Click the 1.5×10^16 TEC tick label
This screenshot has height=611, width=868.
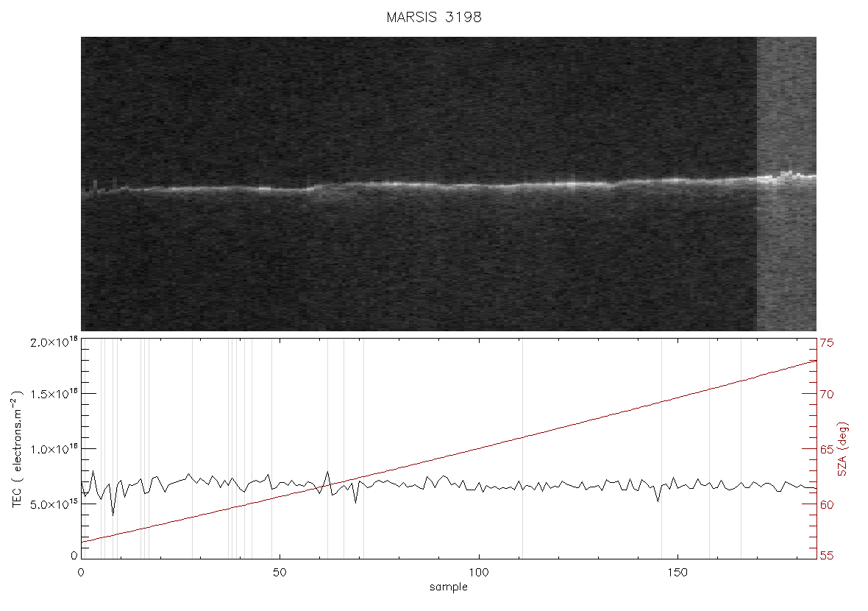pos(53,394)
